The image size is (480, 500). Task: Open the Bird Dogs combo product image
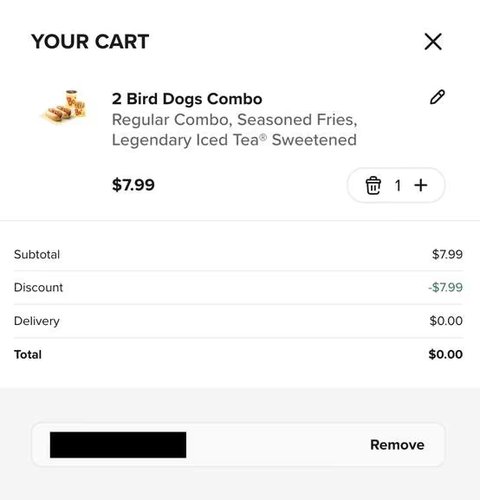(x=64, y=107)
